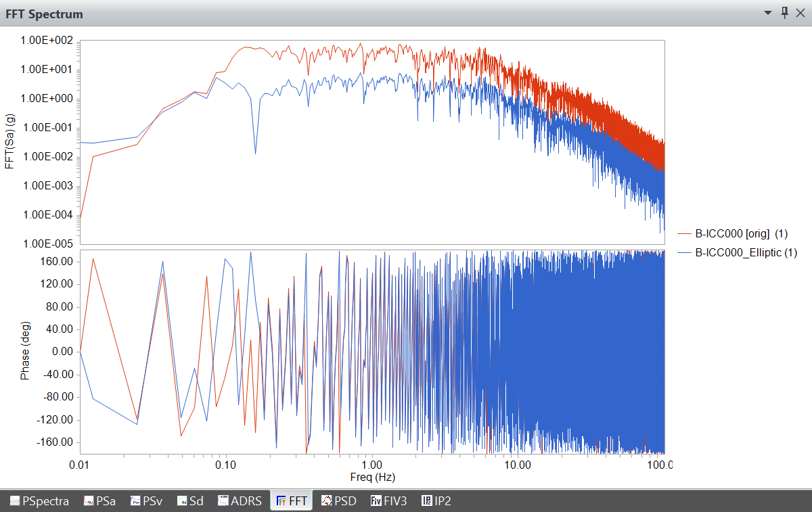The height and width of the screenshot is (512, 812).
Task: Click the PSv tab icon
Action: (x=136, y=501)
